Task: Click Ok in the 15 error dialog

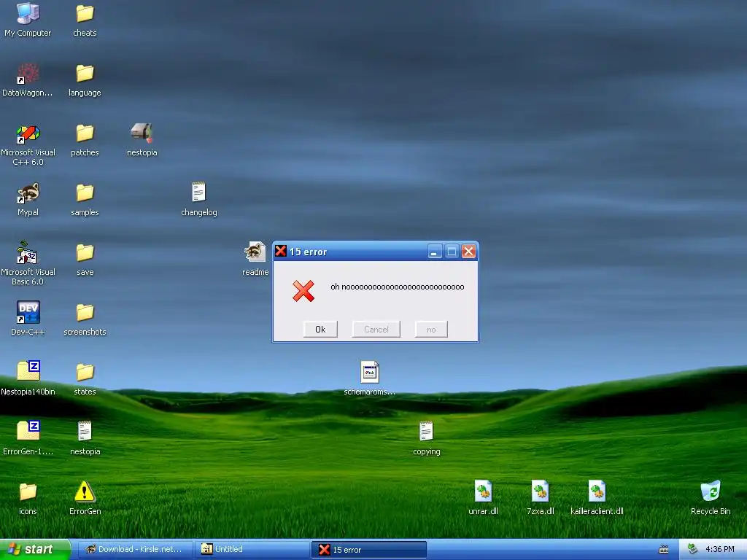Action: 320,329
